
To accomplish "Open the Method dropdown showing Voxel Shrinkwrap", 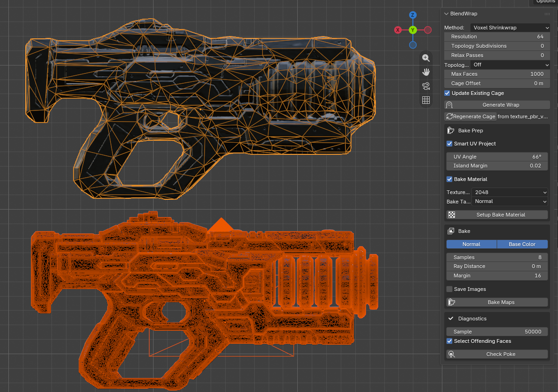I will [510, 28].
